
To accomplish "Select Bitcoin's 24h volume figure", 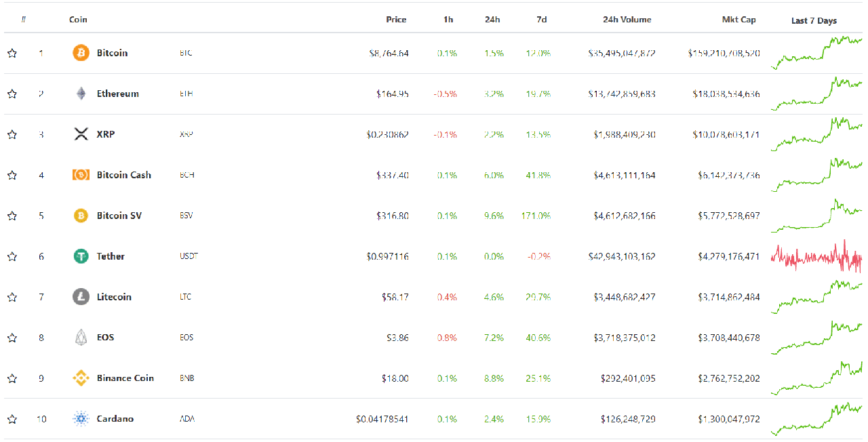I will (x=622, y=53).
